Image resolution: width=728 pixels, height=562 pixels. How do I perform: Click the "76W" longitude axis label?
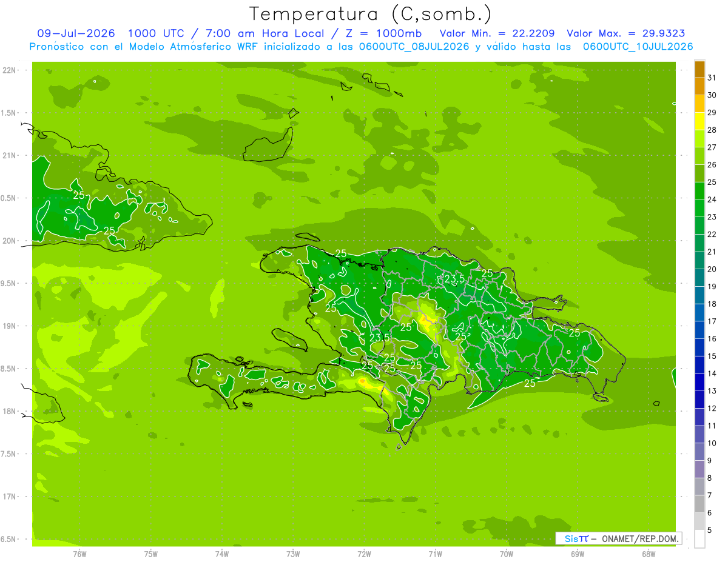(80, 554)
